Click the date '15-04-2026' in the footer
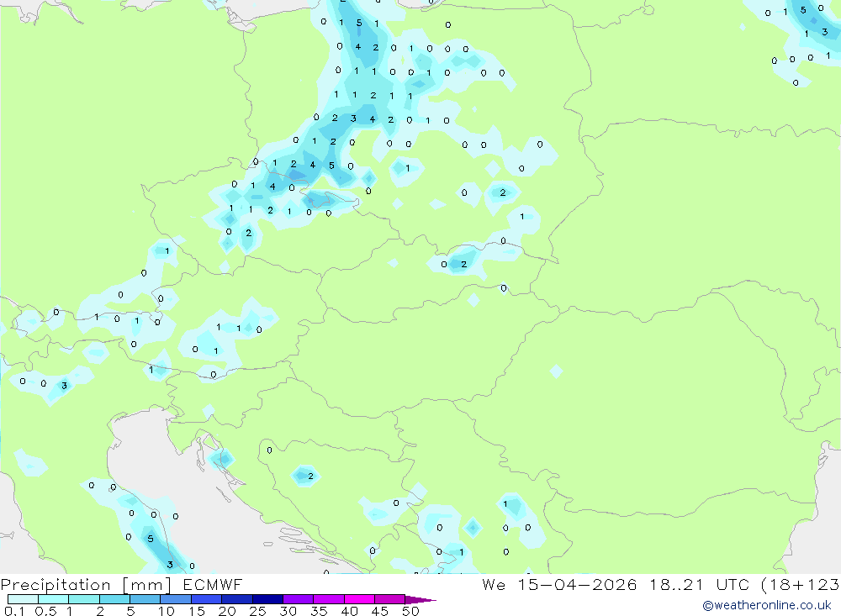841x616 pixels. tap(578, 584)
